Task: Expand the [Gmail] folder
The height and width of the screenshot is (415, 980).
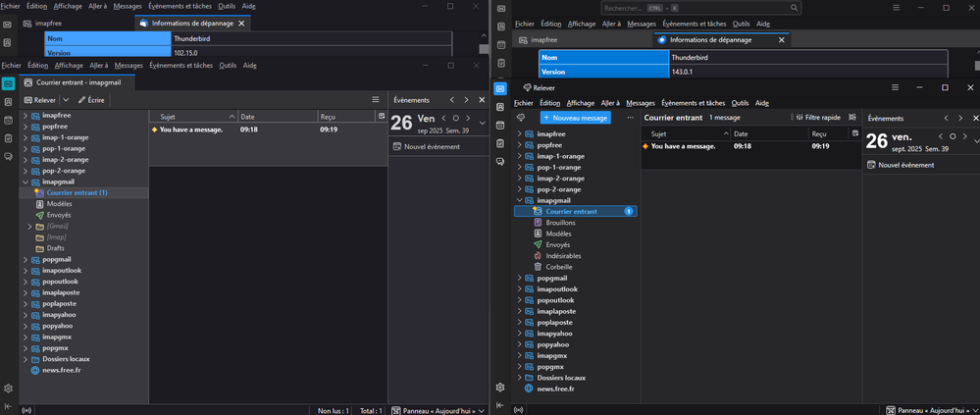Action: 28,227
